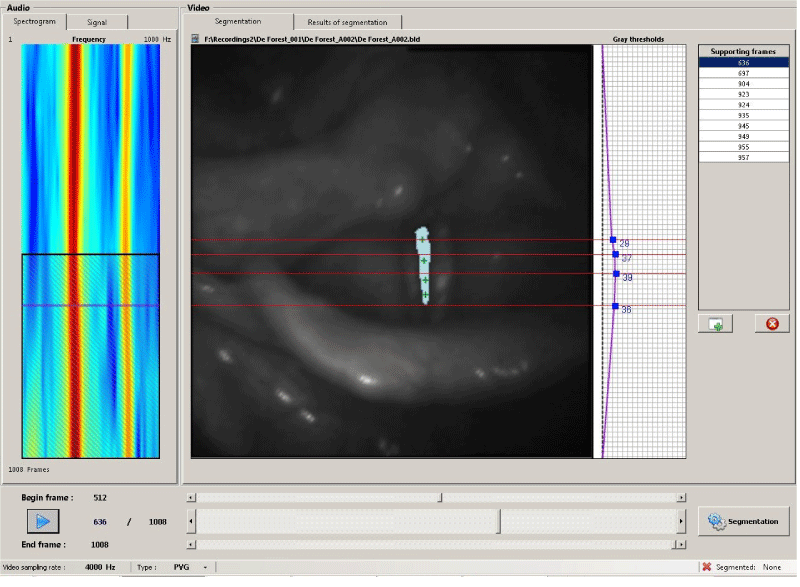Select gray threshold marker 37
Image resolution: width=800 pixels, height=587 pixels.
[615, 254]
